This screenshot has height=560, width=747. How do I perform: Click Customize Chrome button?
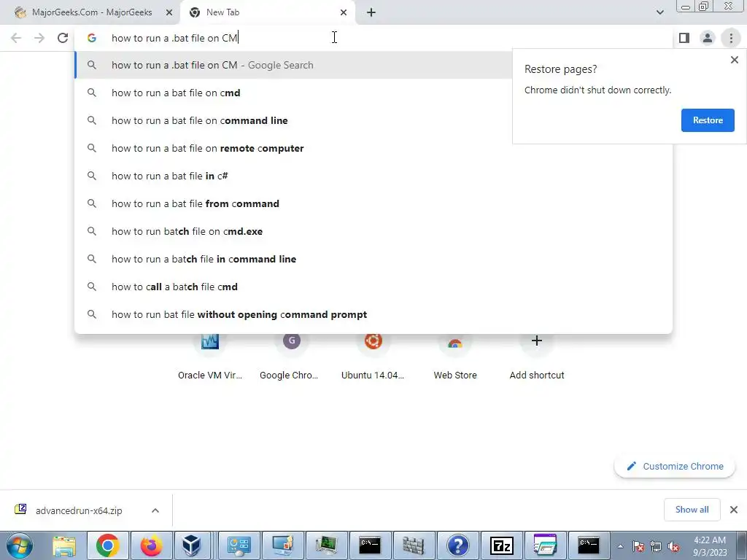click(675, 466)
